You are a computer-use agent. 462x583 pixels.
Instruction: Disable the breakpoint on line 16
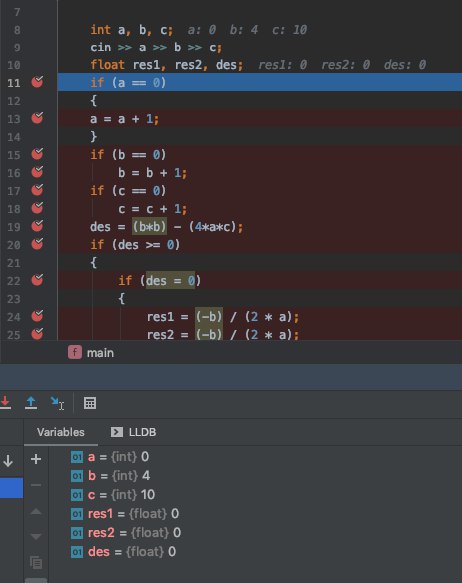point(37,172)
